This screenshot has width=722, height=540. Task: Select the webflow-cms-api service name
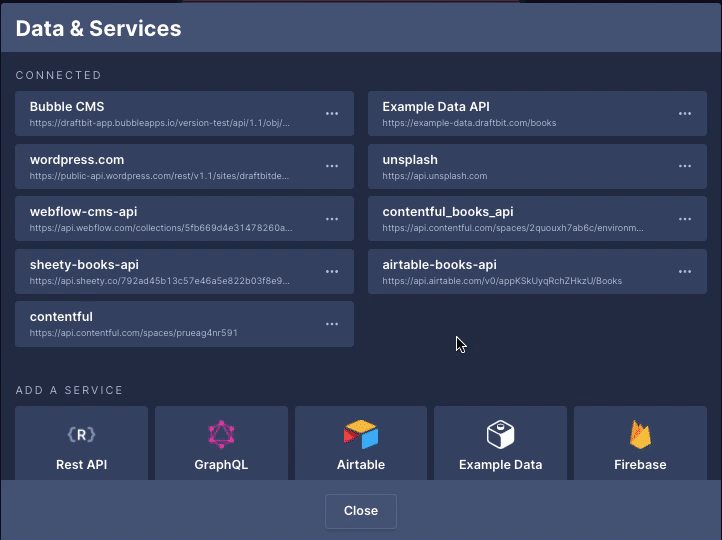(x=83, y=212)
